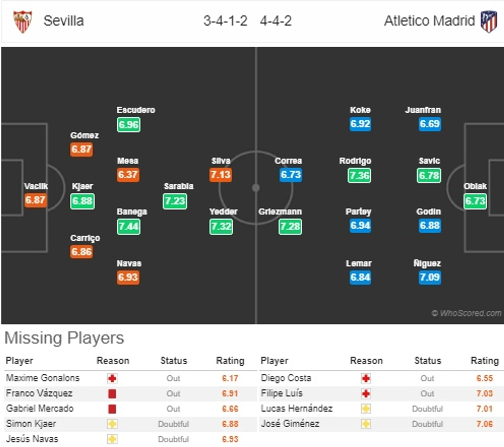Screen dimensions: 504x447
Task: Click Sevilla Rating column header
Action: pyautogui.click(x=230, y=361)
